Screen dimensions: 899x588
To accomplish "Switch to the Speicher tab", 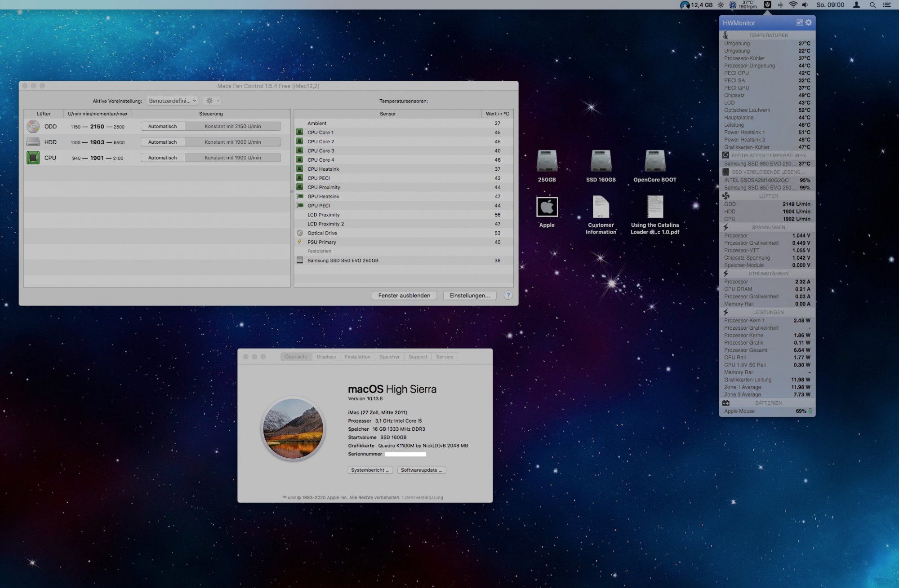I will [x=389, y=357].
